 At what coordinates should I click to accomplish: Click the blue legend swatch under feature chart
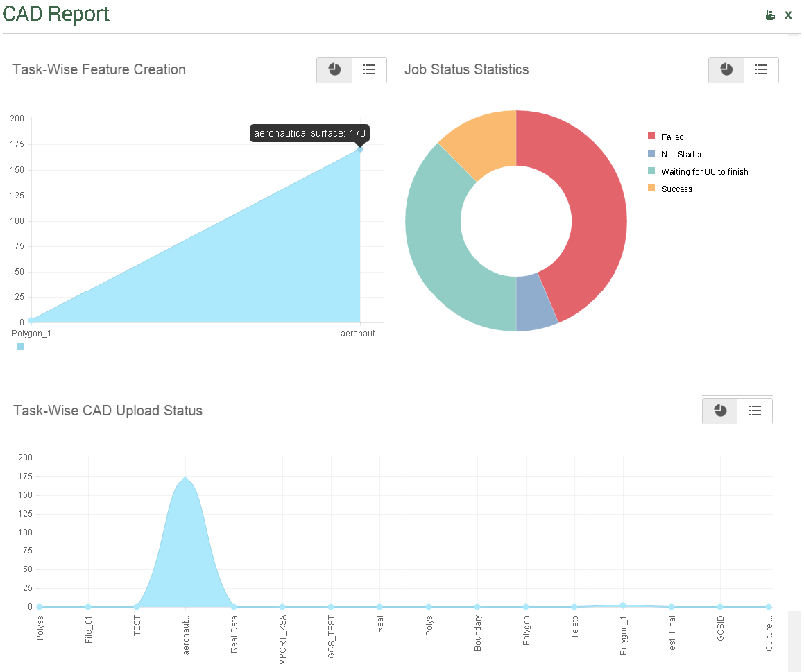tap(20, 347)
